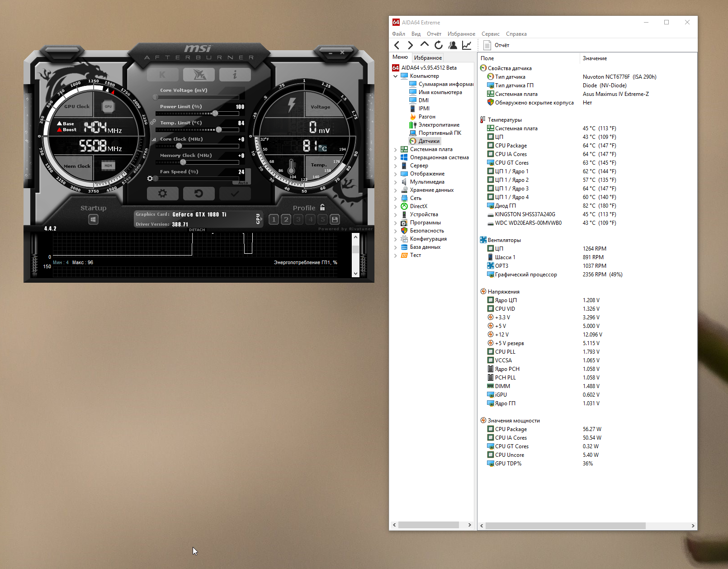Click the AIDA64 refresh toolbar icon
This screenshot has width=728, height=569.
point(439,45)
